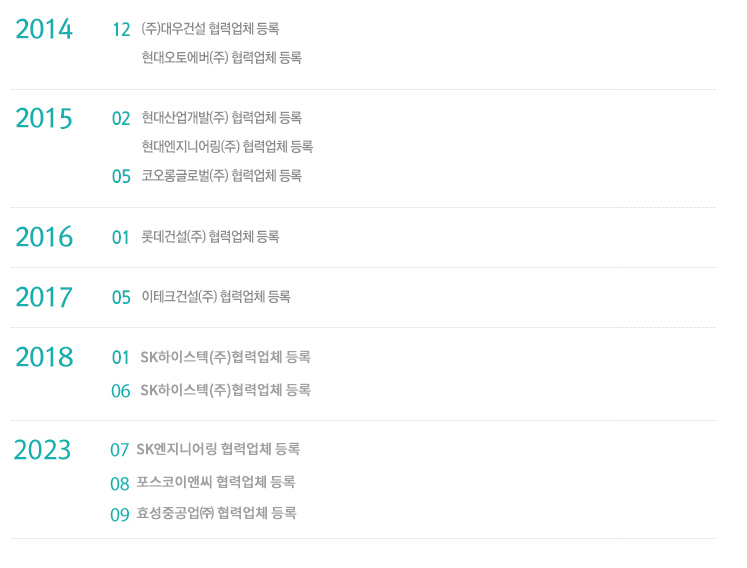Click the (주)대우건설 협력업체 등록 entry

pyautogui.click(x=210, y=29)
